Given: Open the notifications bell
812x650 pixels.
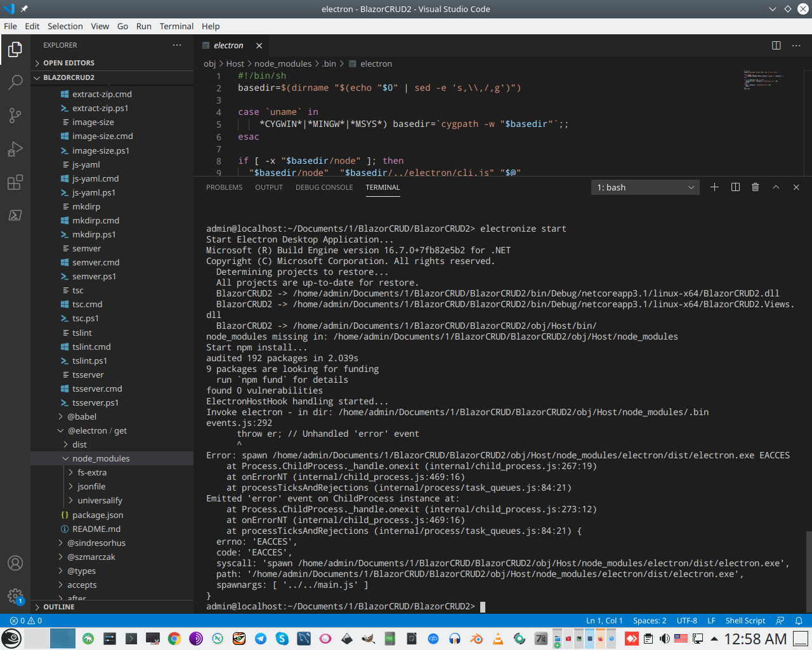Looking at the screenshot, I should 799,621.
